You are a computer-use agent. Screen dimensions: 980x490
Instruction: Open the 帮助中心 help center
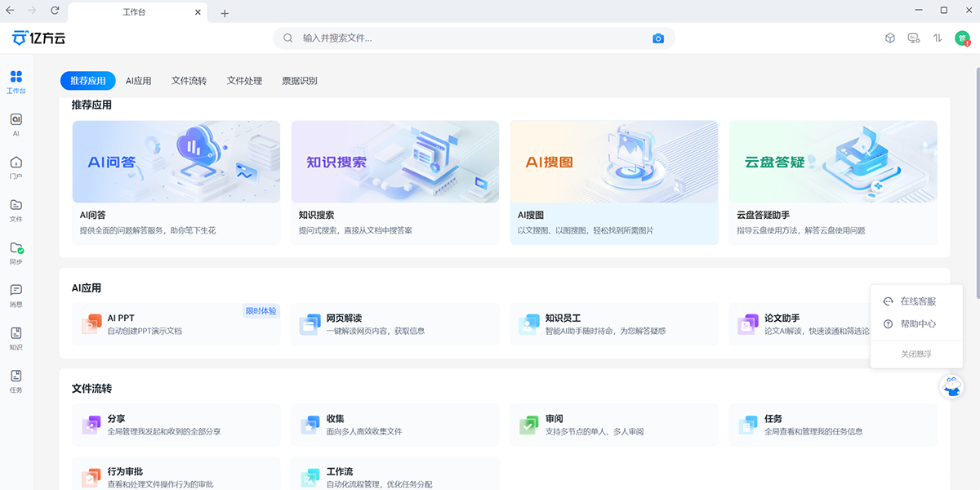point(917,323)
